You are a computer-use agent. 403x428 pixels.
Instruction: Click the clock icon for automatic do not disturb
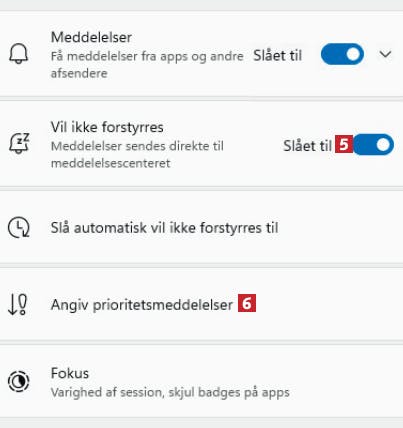(19, 228)
